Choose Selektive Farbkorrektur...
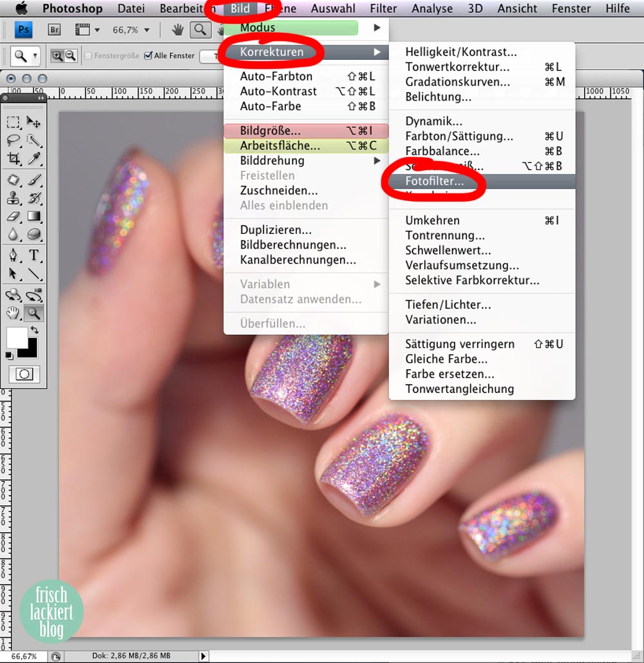Screen dimensions: 644x663 point(482,280)
